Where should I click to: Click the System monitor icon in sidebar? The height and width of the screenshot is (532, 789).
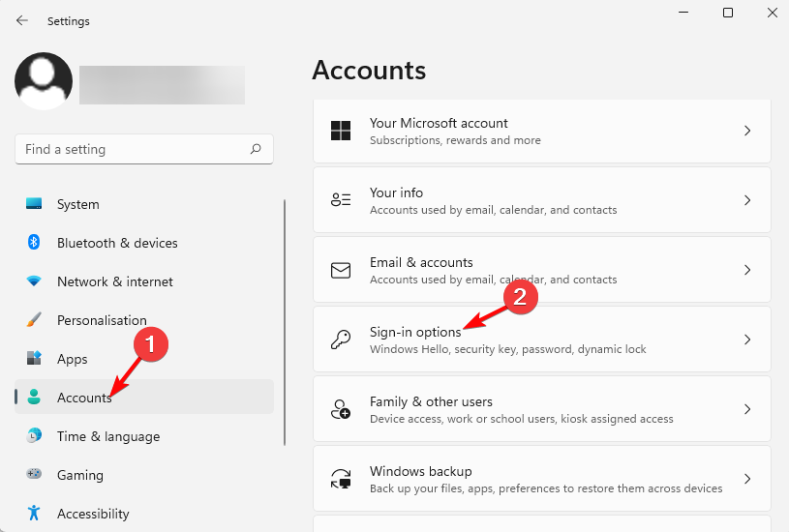click(34, 204)
